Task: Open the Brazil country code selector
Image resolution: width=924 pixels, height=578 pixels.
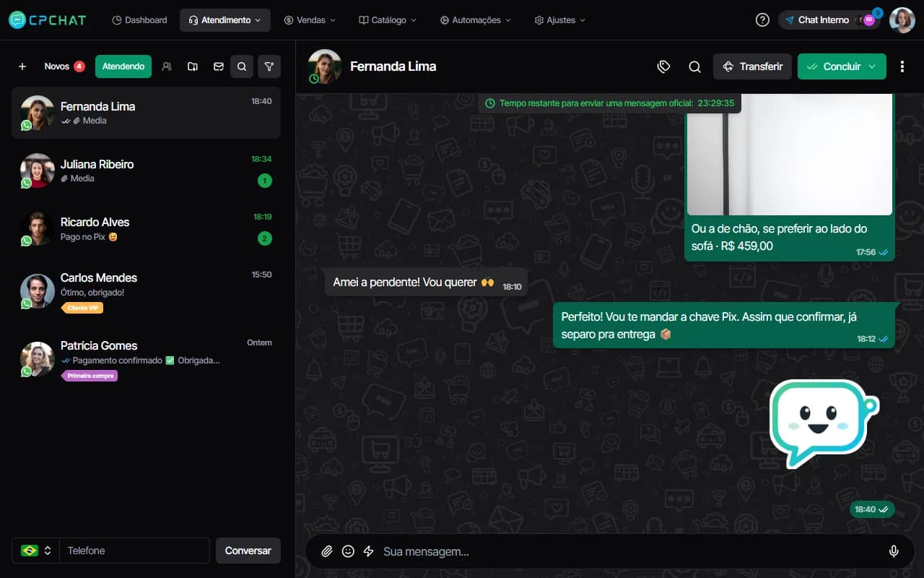Action: point(36,551)
